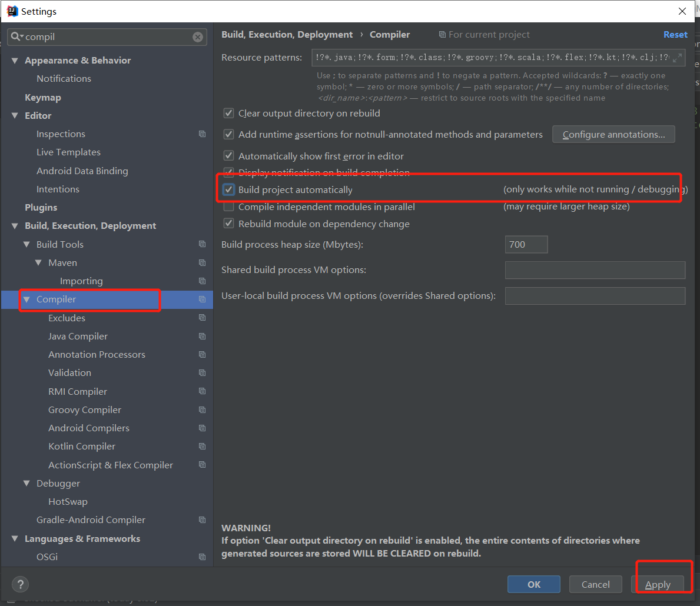This screenshot has height=606, width=700.
Task: Click the Build process heap size field
Action: (526, 245)
